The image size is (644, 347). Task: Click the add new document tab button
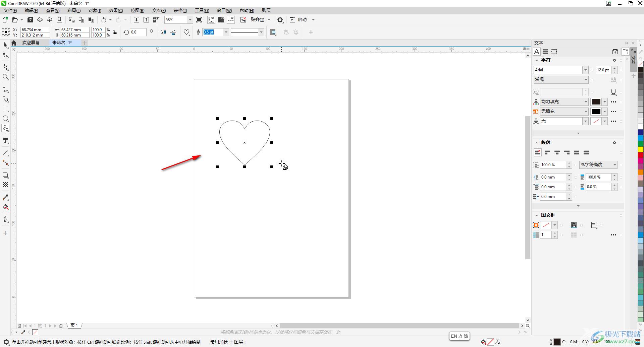(85, 43)
